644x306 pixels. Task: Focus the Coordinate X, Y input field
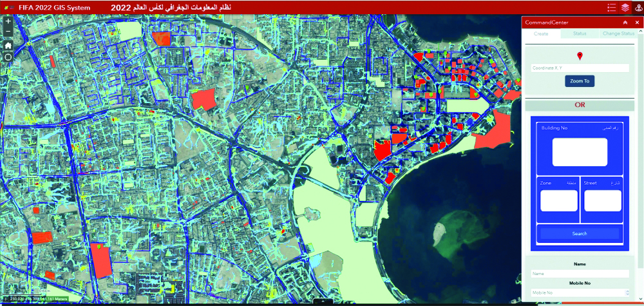580,68
